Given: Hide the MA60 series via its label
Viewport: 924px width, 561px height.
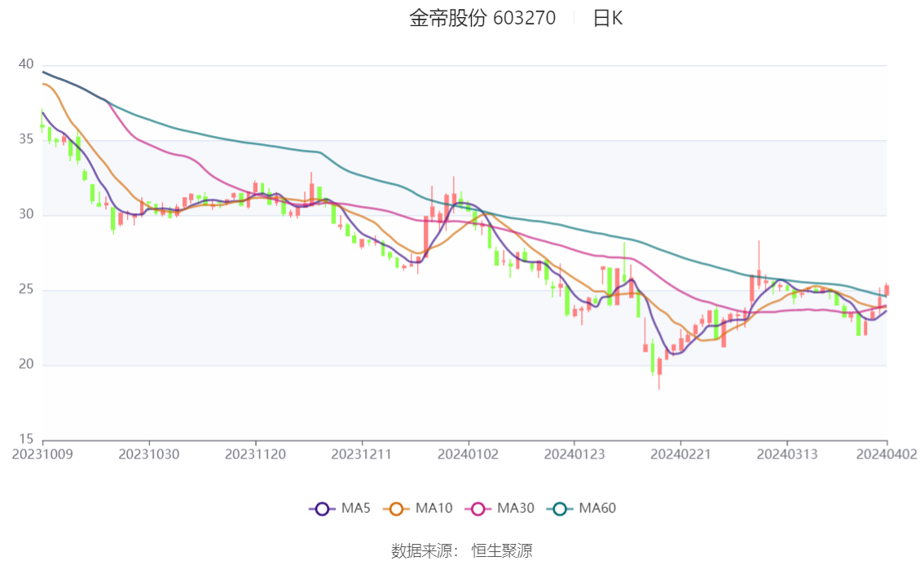Looking at the screenshot, I should click(x=597, y=509).
